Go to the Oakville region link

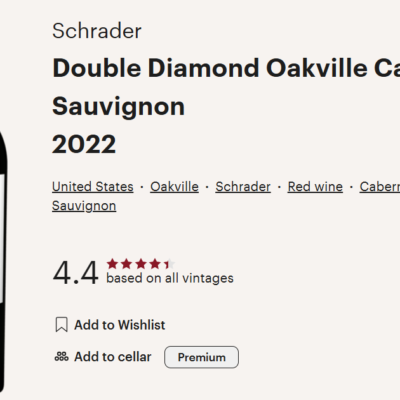tap(174, 187)
